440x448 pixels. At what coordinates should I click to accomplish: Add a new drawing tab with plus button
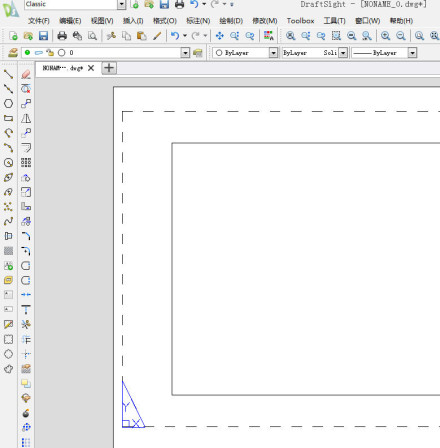tap(109, 68)
